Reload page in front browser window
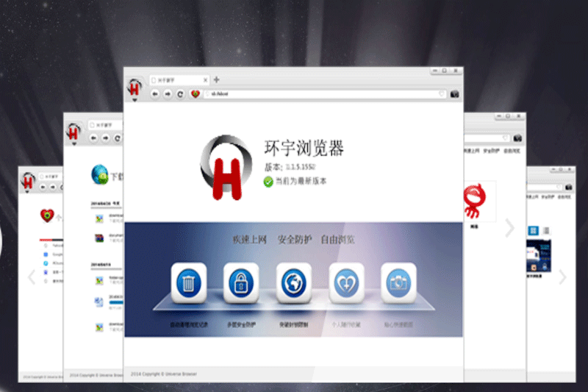The height and width of the screenshot is (392, 588). point(180,94)
